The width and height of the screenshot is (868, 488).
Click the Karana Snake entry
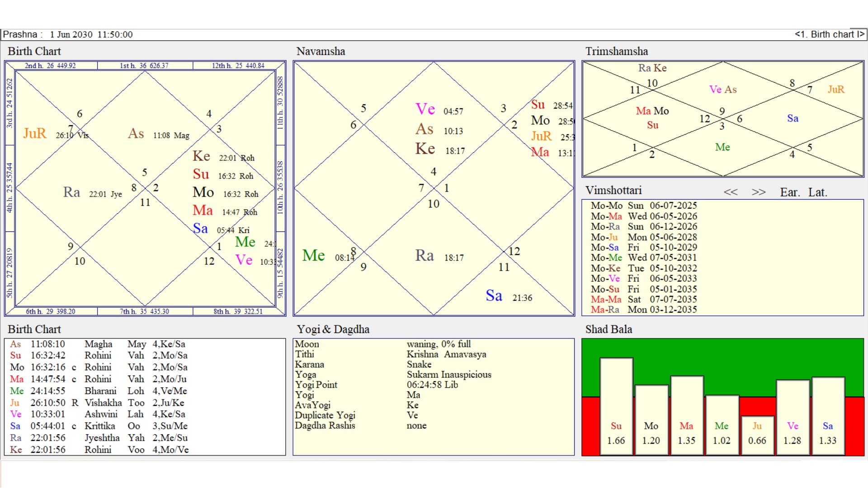(363, 364)
